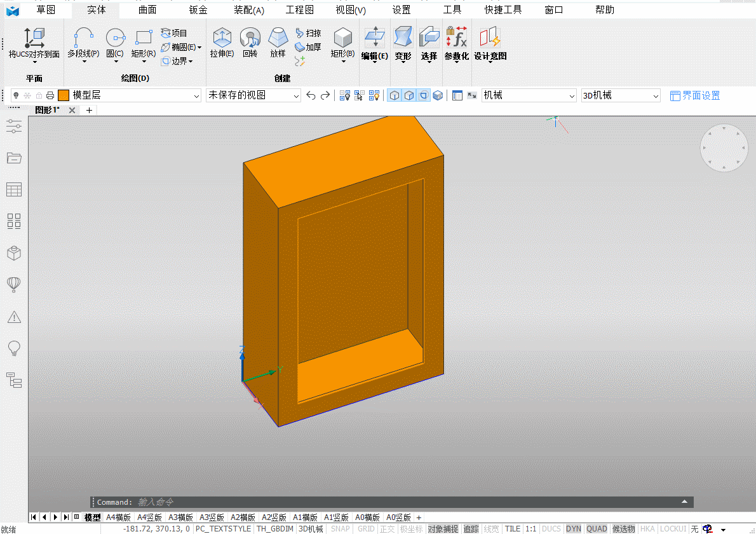Viewport: 756px width, 534px height.
Task: Toggle SNAP mode in status bar
Action: (341, 529)
